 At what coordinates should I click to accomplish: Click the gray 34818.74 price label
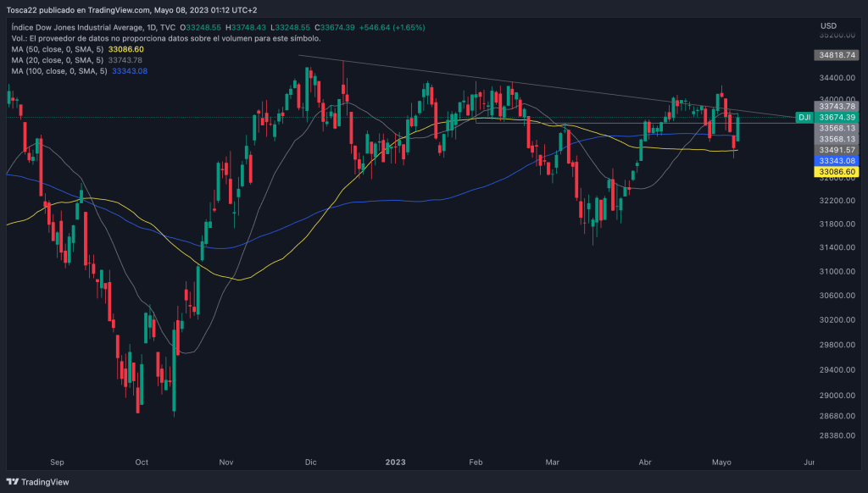(835, 55)
